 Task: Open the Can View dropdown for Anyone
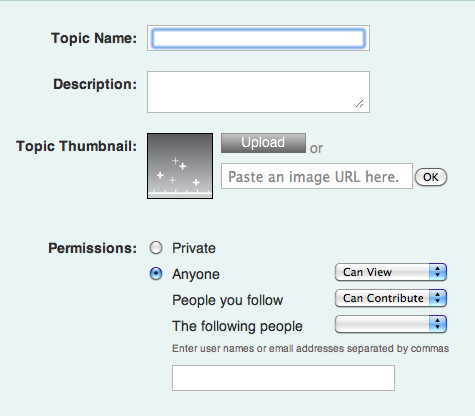pyautogui.click(x=391, y=272)
